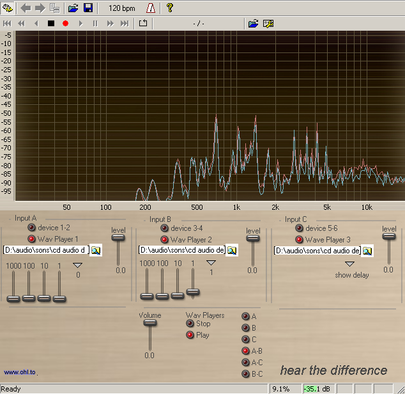
Task: Click Input A level slider
Action: coord(118,237)
